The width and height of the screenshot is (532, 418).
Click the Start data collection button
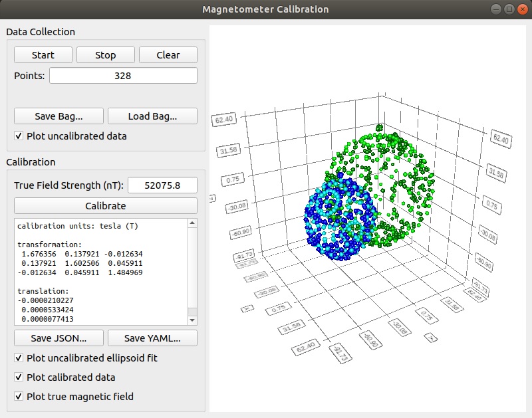tap(43, 55)
